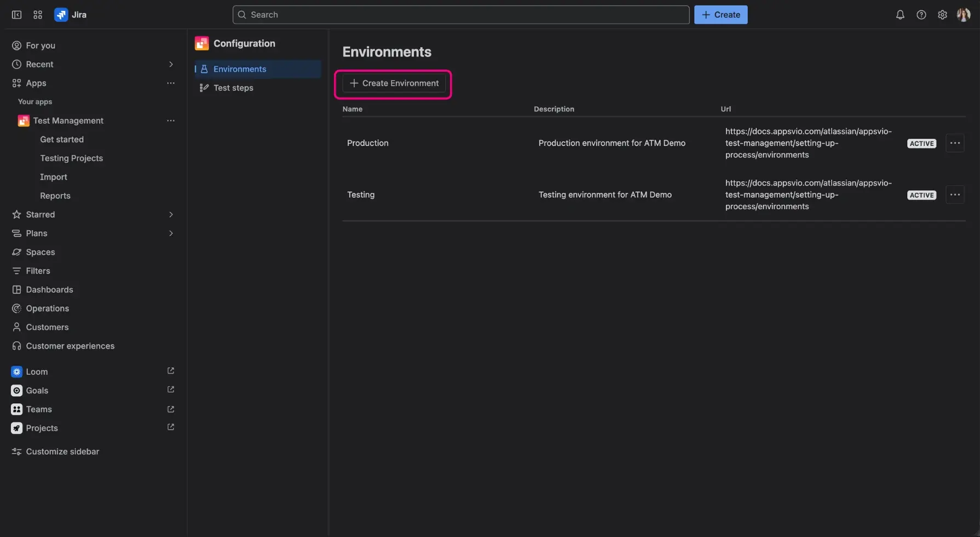Click the Plans icon
Viewport: 980px width, 537px height.
[x=16, y=233]
